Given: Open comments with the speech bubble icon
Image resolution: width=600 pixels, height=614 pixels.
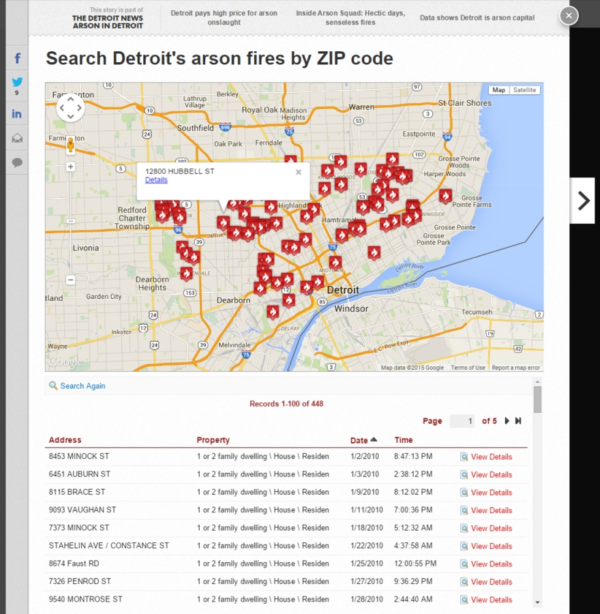Looking at the screenshot, I should click(17, 162).
